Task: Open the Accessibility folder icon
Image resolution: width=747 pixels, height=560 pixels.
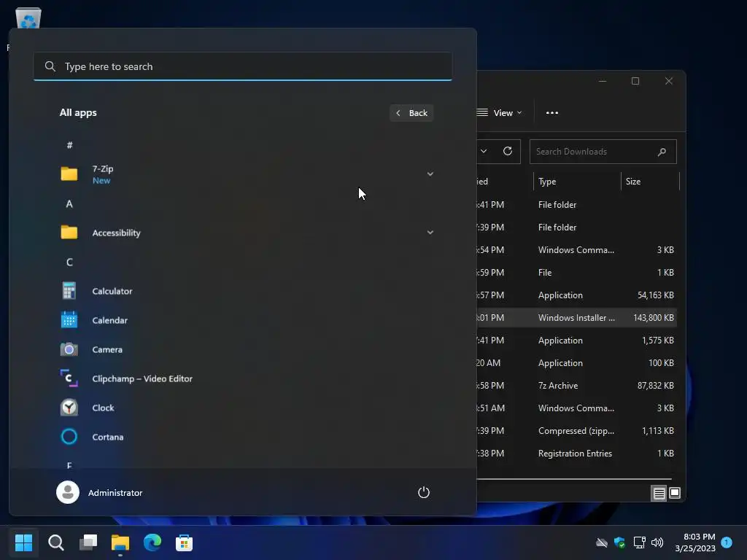Action: pos(69,233)
